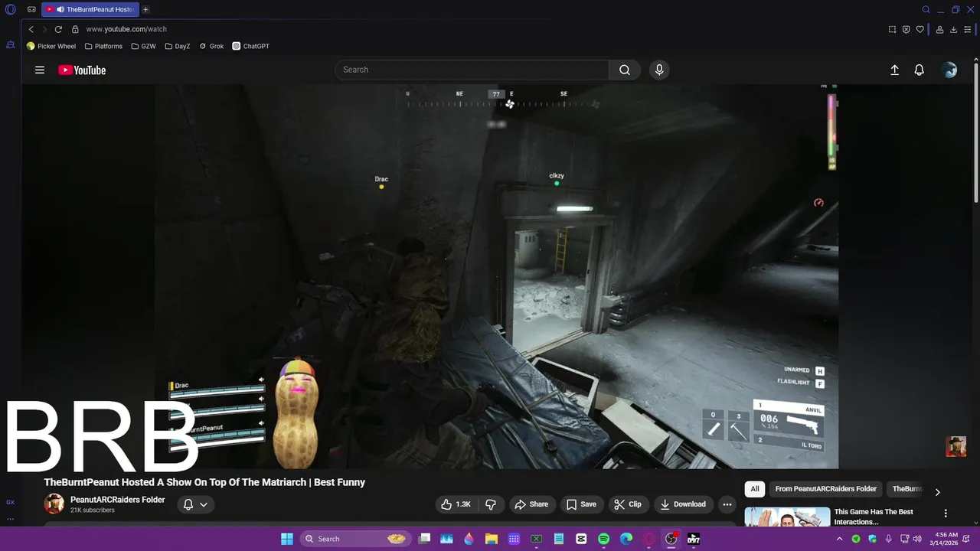Download this video

684,504
